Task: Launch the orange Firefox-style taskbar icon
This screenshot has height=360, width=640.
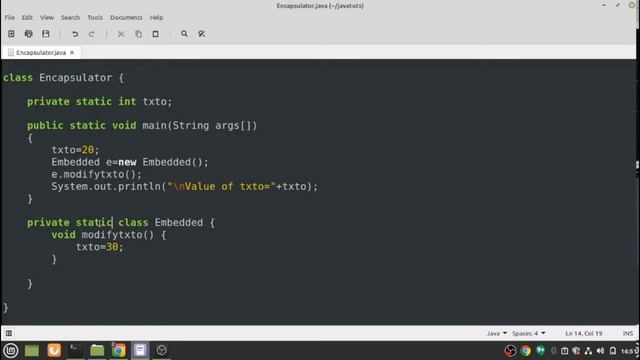Action: point(54,350)
